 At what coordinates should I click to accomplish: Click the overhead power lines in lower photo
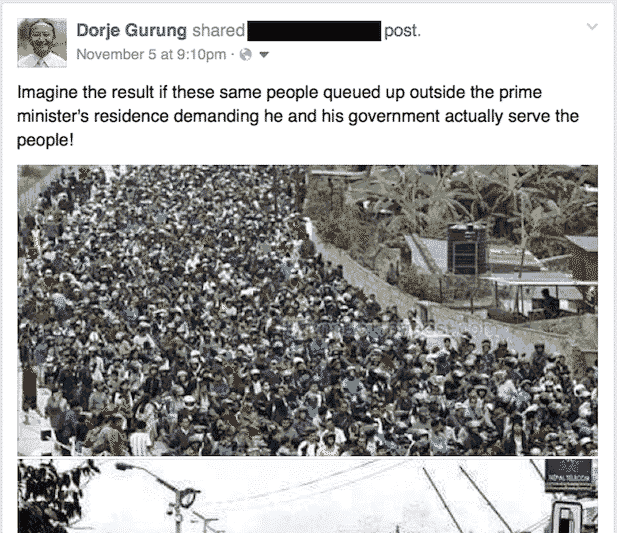click(x=472, y=494)
